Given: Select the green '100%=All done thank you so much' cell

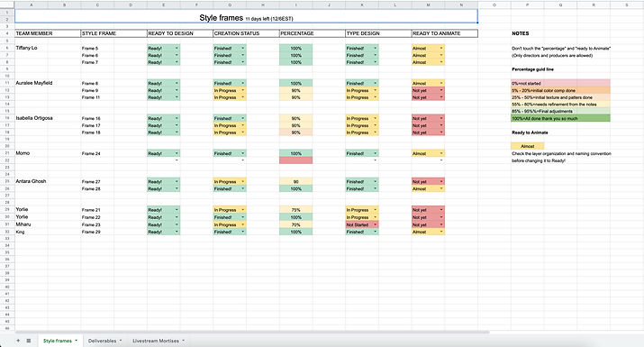Looking at the screenshot, I should click(x=560, y=118).
